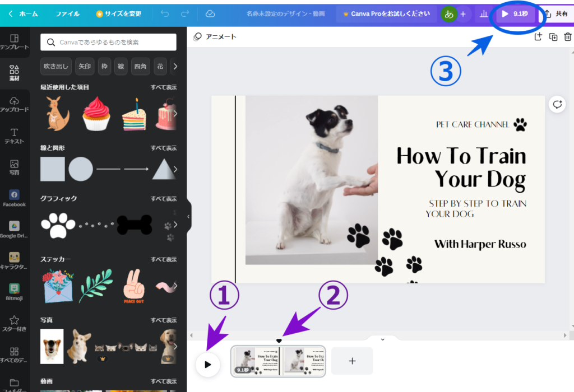Expand グラフィック row with its chevron
This screenshot has width=574, height=392.
pos(175,225)
